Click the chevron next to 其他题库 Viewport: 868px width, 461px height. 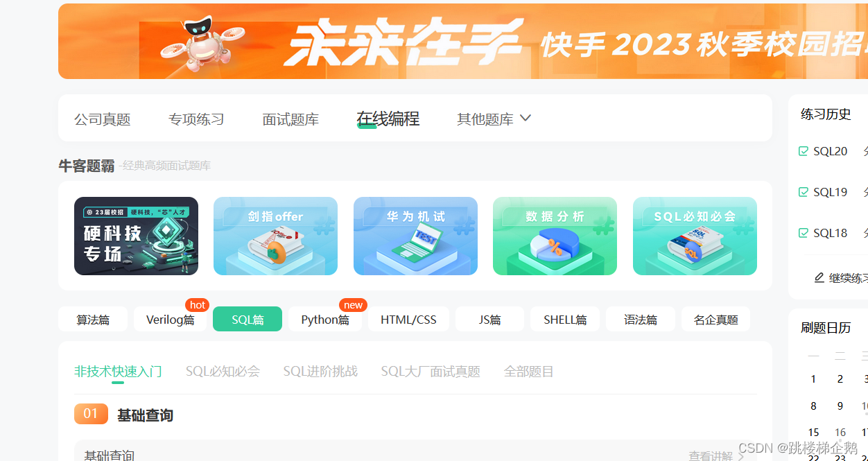point(525,119)
